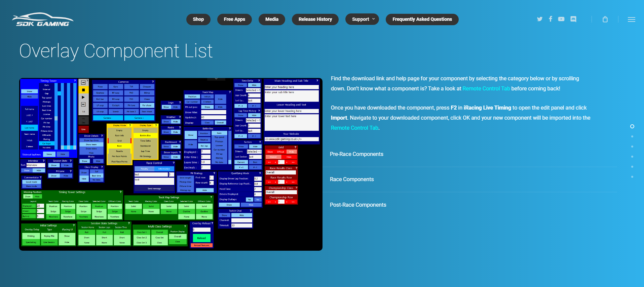Open Sectors Drivers Selected +1 selector
644x287 pixels.
[x=254, y=152]
